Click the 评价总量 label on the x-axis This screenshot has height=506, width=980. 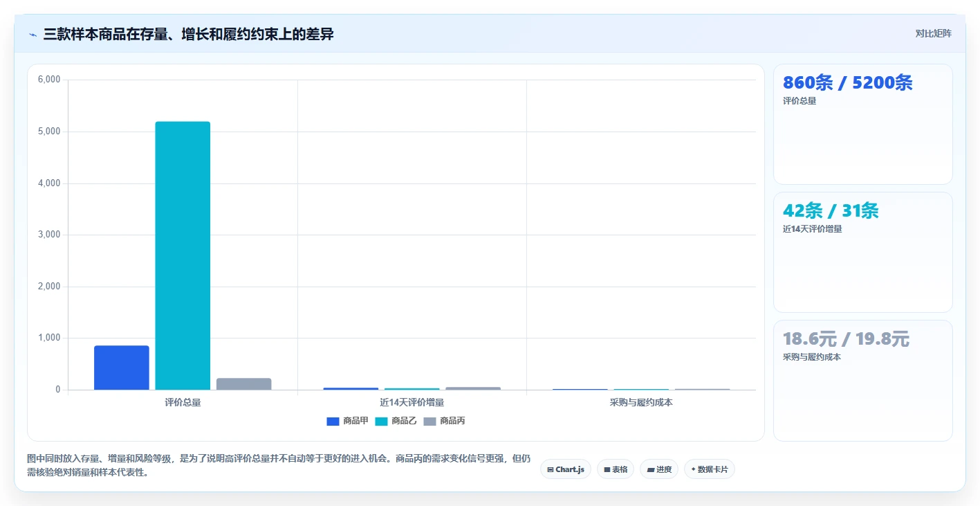click(183, 402)
